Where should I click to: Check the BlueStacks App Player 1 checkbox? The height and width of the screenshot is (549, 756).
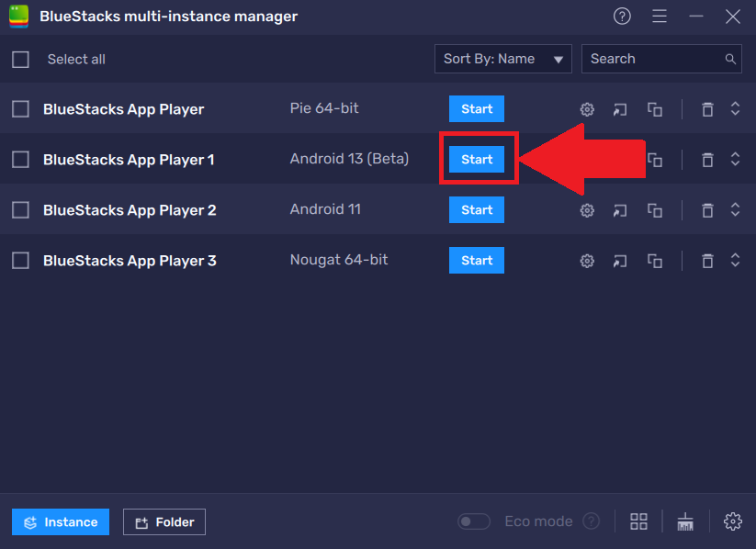click(20, 159)
